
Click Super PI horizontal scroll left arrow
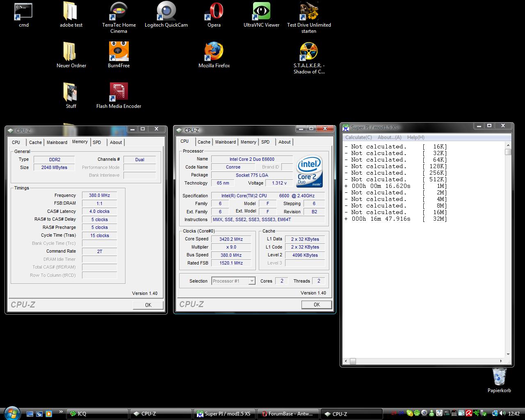click(x=346, y=361)
